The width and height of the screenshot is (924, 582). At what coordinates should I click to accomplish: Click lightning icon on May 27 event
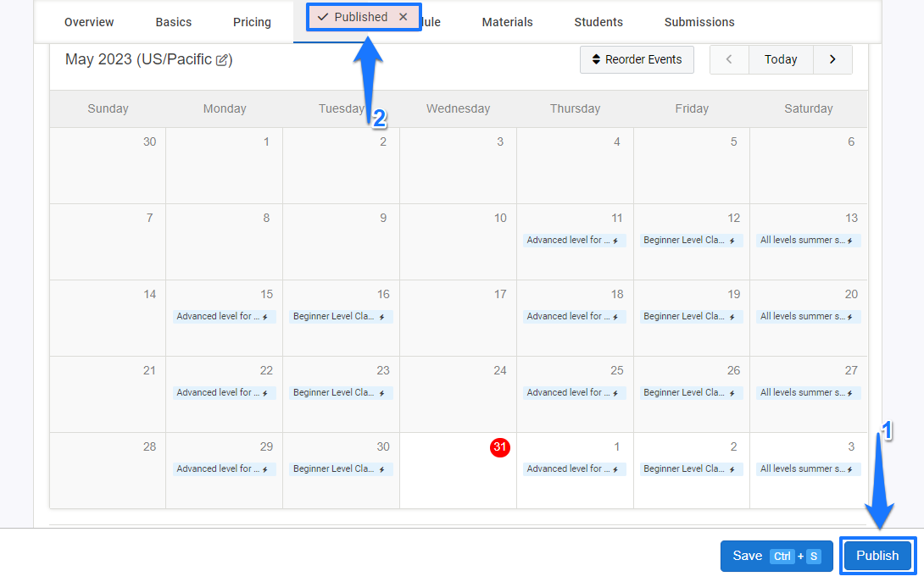(849, 393)
